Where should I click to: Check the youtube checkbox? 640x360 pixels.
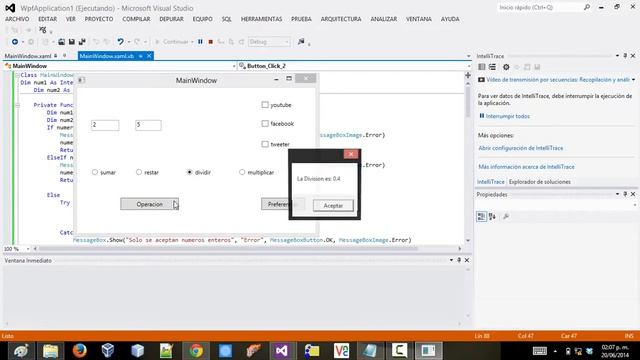pos(265,105)
